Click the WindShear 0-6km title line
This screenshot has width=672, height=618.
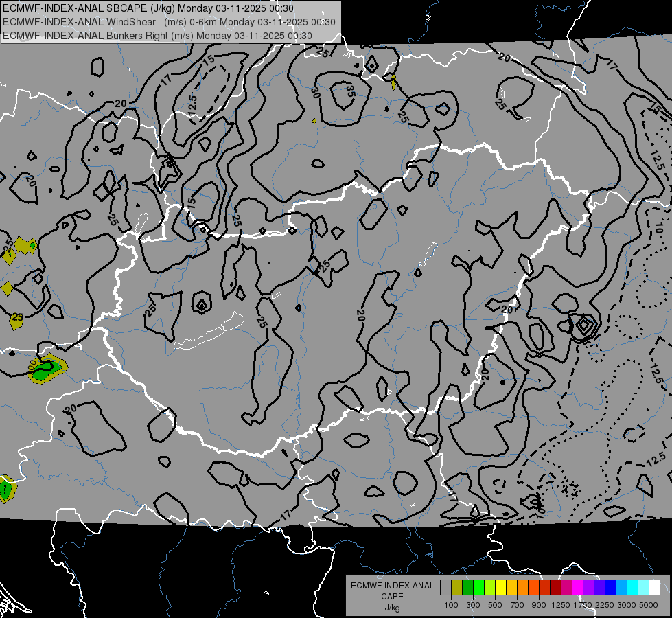[169, 22]
